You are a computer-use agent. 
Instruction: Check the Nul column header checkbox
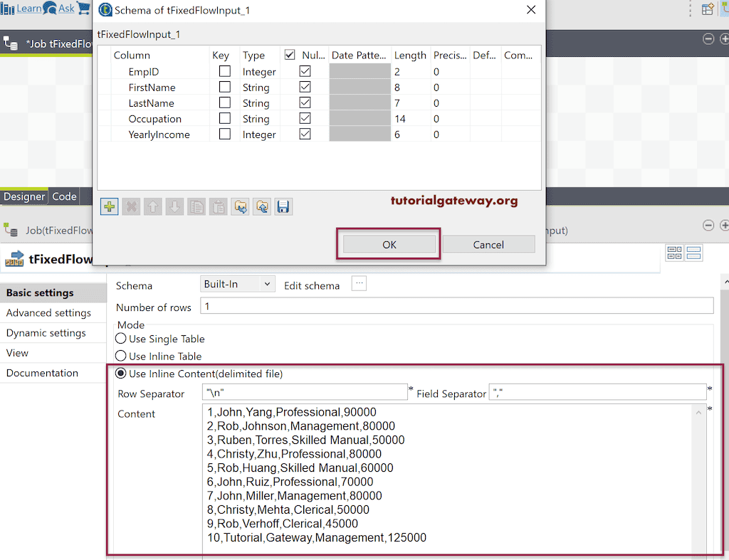coord(290,54)
